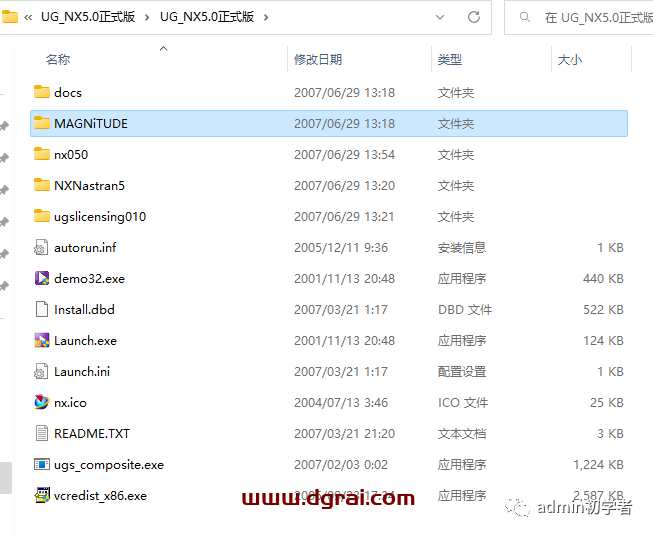Click the refresh button in address bar
Screen dimensions: 653x535
(x=474, y=17)
